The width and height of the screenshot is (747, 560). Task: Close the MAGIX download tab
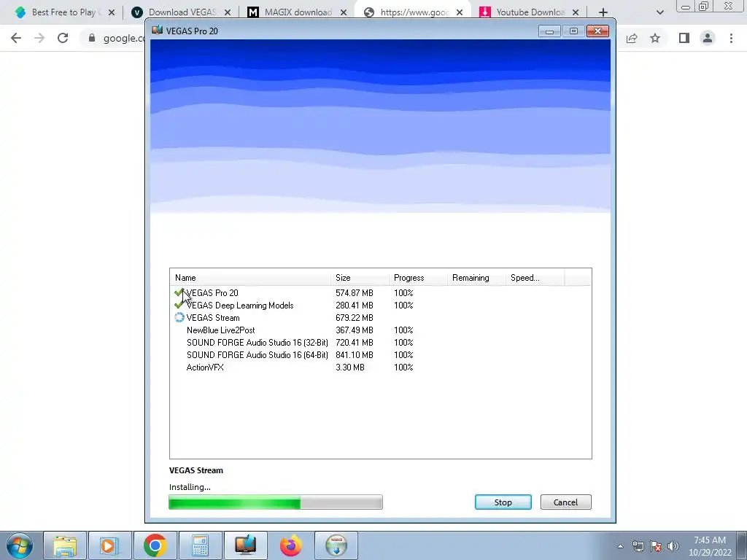click(x=344, y=12)
